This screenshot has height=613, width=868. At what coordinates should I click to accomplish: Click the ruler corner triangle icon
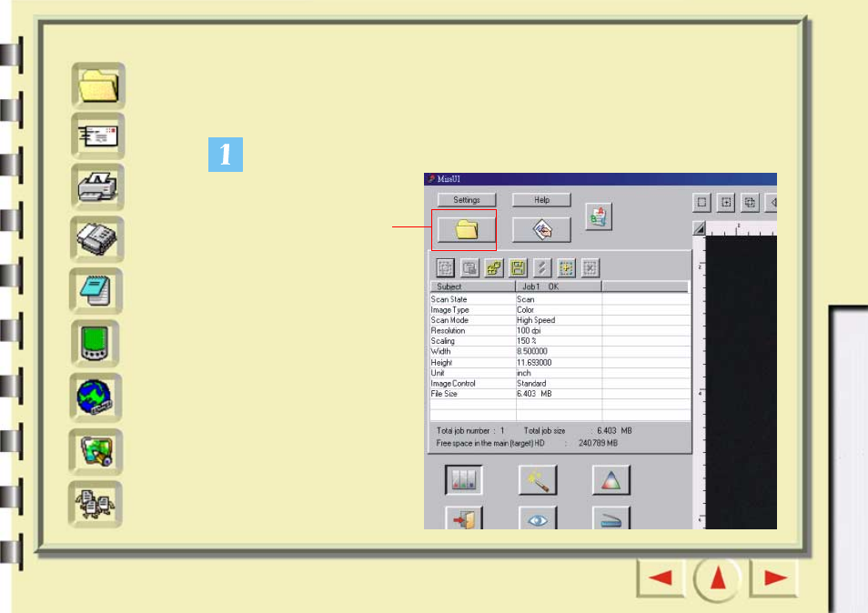point(699,228)
